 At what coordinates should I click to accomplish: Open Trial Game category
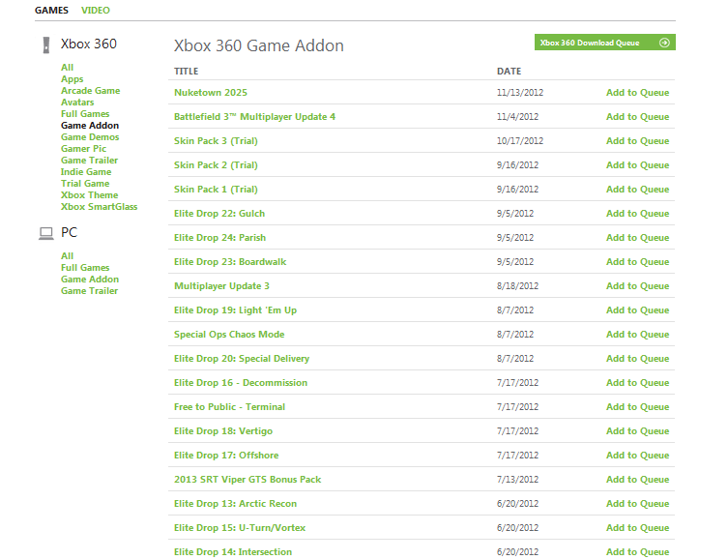85,184
